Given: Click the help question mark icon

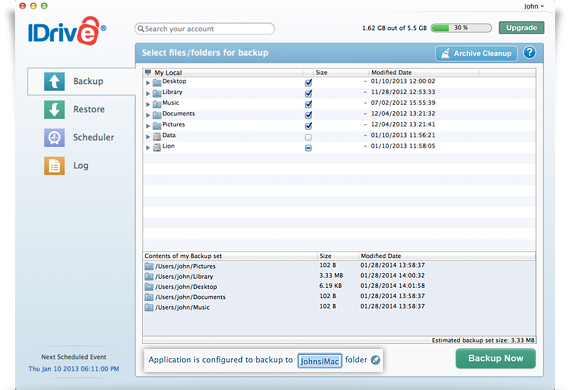Looking at the screenshot, I should (529, 53).
